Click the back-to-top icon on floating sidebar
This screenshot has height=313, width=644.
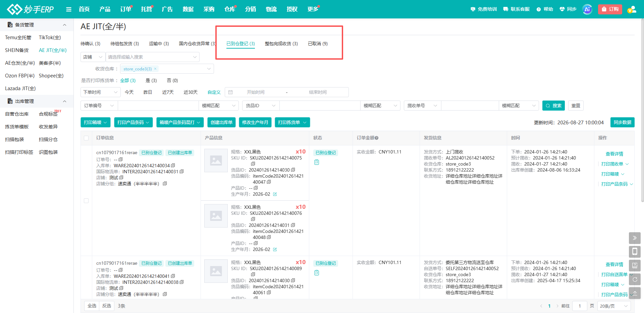[635, 293]
